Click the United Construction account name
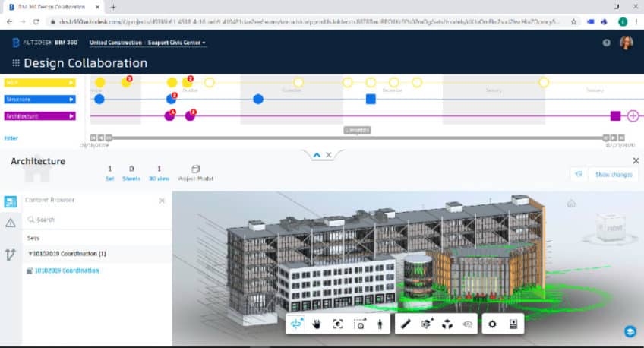644x348 pixels. click(115, 43)
